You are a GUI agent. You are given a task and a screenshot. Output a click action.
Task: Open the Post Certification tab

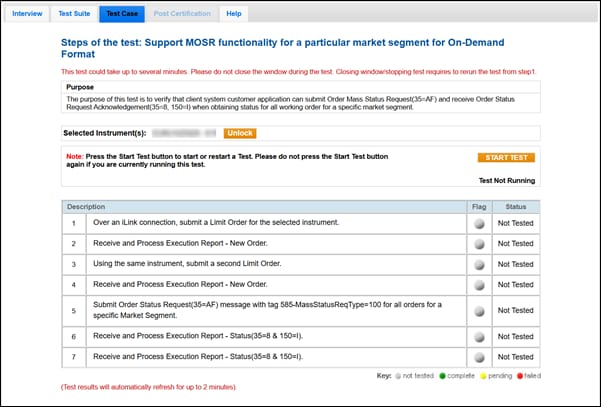click(x=181, y=14)
